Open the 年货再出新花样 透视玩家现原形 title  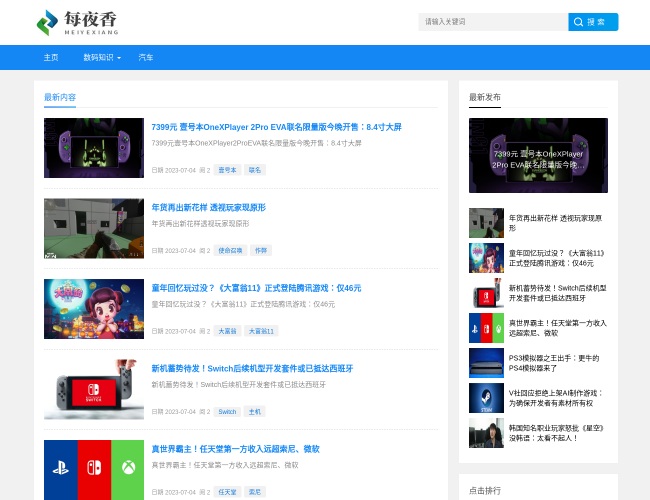[x=209, y=208]
